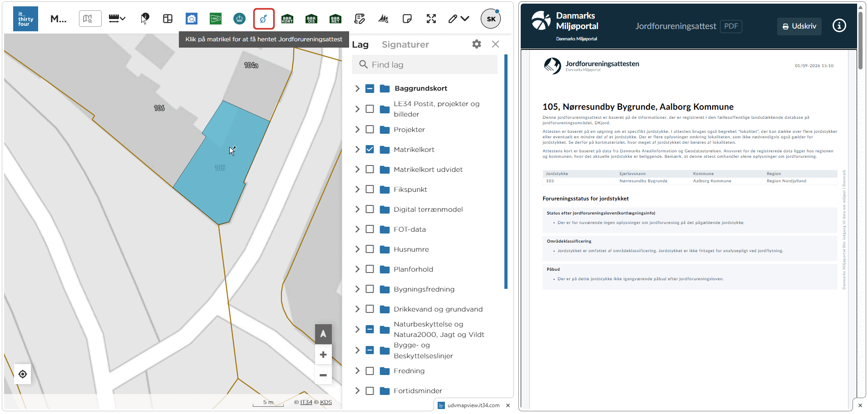Open the form edit note tool

[360, 19]
